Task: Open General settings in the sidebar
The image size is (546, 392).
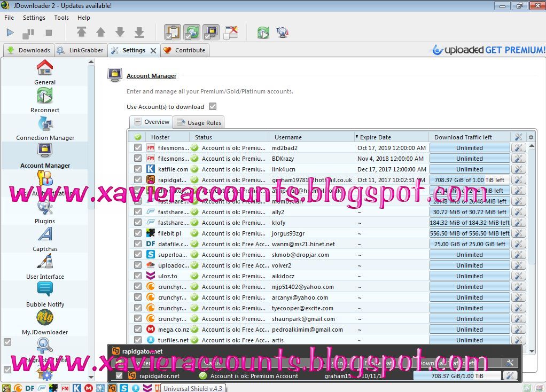Action: [x=45, y=73]
